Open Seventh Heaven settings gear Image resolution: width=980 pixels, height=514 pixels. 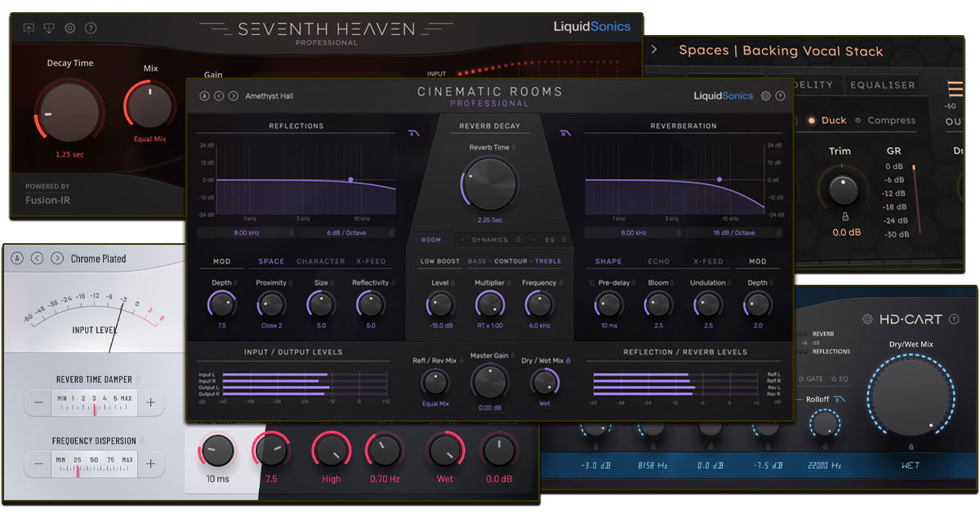(x=70, y=29)
